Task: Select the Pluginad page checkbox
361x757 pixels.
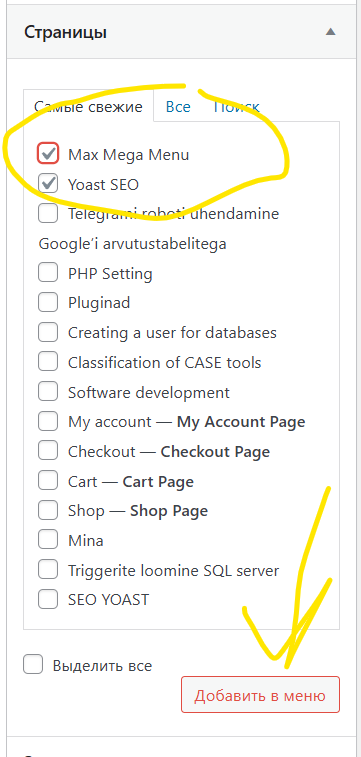Action: tap(48, 303)
